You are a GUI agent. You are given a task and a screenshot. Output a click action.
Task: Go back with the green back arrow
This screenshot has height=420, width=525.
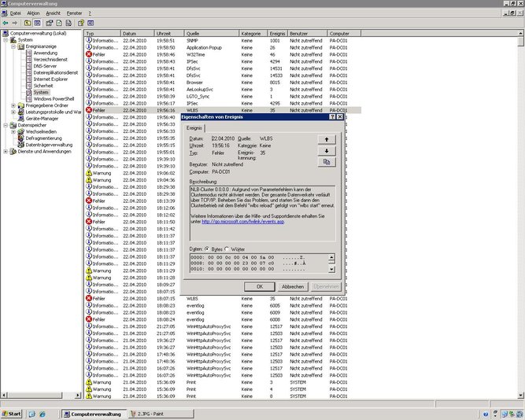tap(6, 23)
